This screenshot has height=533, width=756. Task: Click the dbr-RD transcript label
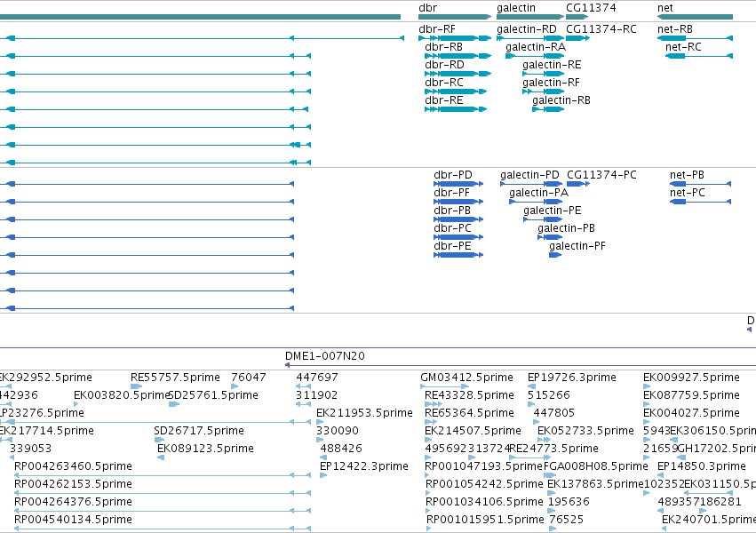(444, 65)
